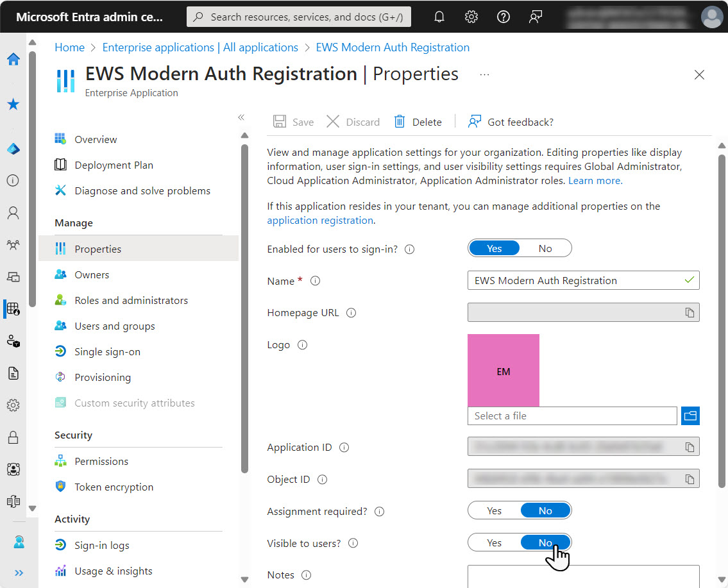Click the Save button

point(293,122)
